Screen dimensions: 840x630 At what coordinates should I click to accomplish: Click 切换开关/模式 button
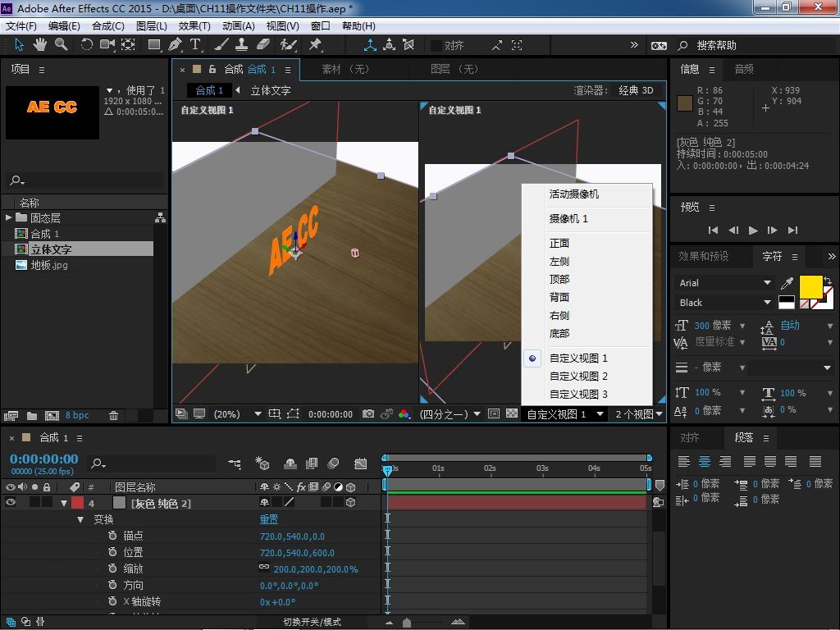[x=312, y=622]
